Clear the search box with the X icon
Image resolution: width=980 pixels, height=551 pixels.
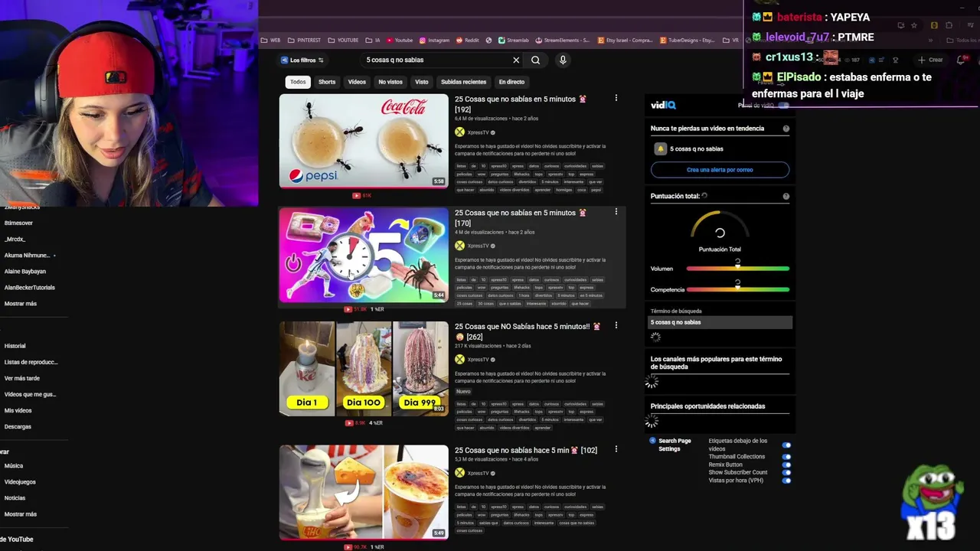[516, 60]
